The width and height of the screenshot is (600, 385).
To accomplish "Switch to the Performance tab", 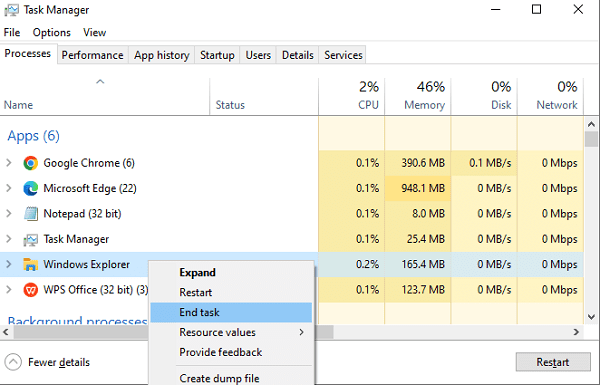I will pos(93,55).
